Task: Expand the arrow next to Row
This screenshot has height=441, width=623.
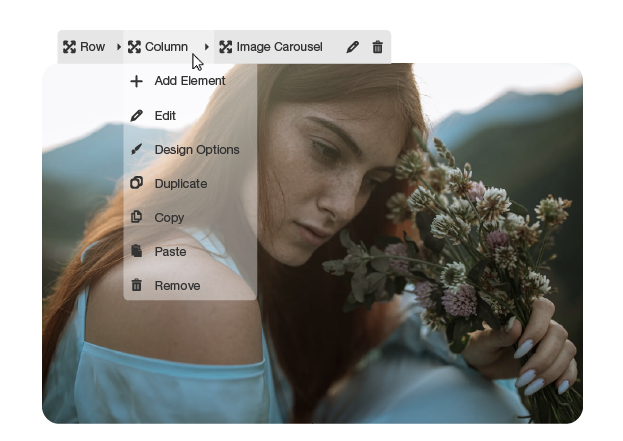Action: coord(119,47)
